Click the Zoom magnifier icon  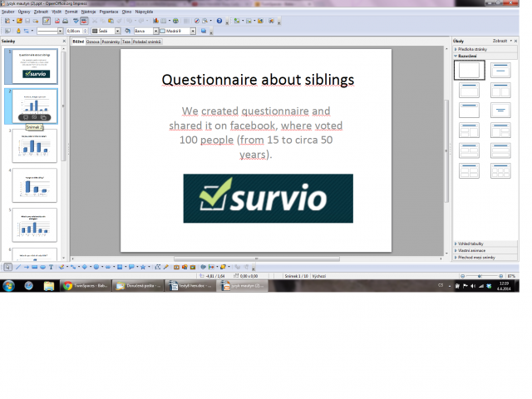[205, 21]
